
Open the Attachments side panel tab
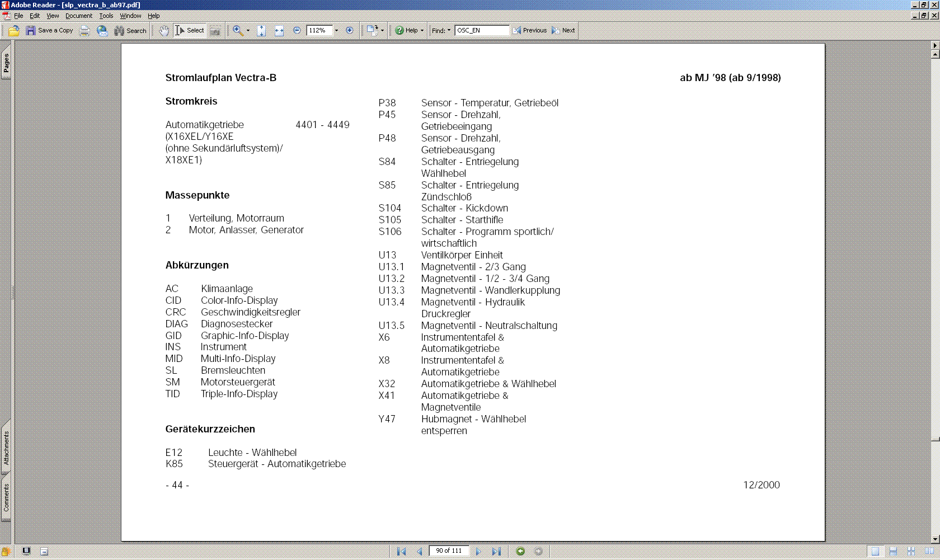6,448
